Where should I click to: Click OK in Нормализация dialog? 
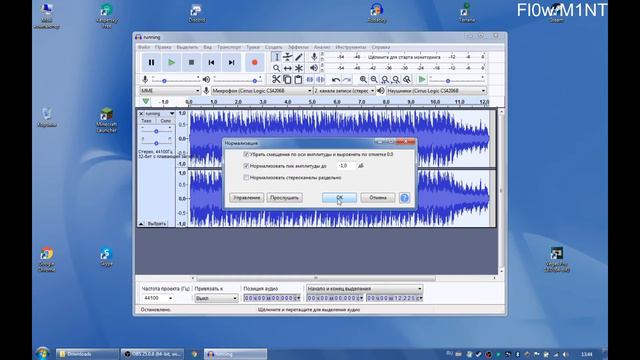pos(340,198)
